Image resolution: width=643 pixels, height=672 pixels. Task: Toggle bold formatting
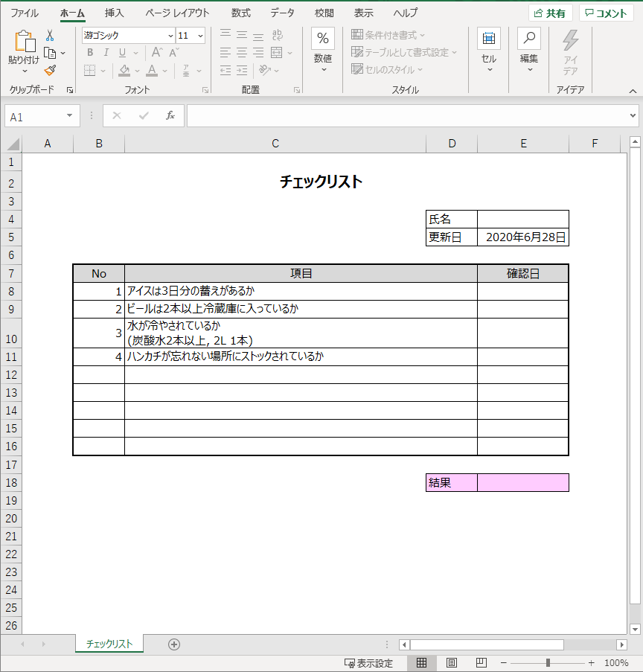point(89,53)
